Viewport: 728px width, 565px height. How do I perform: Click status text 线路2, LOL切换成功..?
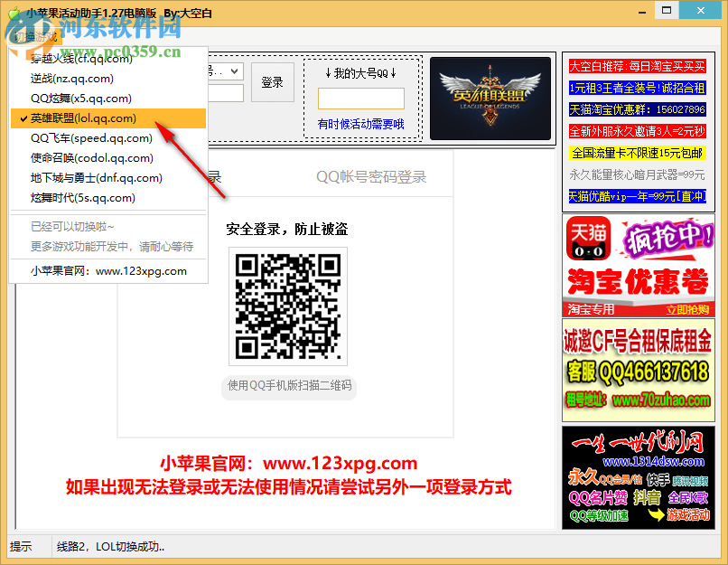click(x=110, y=547)
